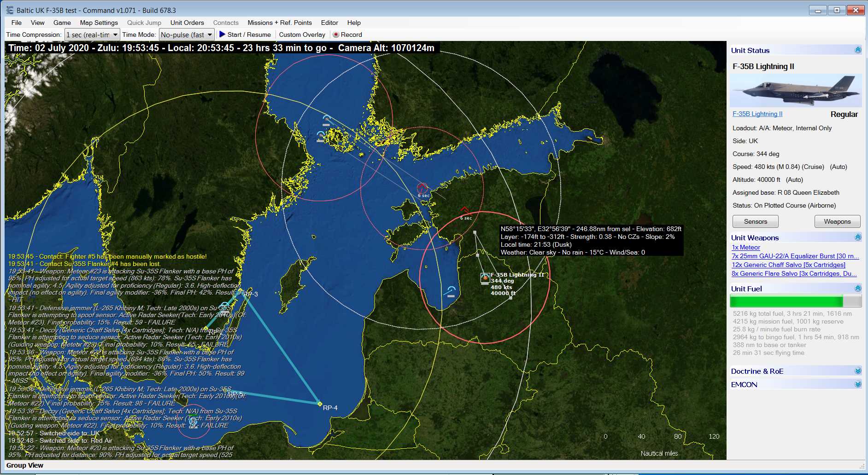This screenshot has height=475, width=868.
Task: Click the 'Su-35S Flanker #4 has been lost' message
Action: pos(84,264)
